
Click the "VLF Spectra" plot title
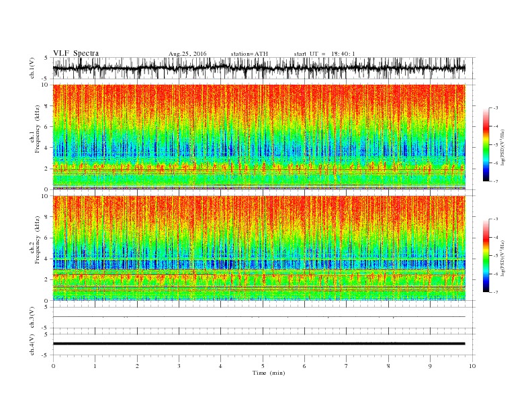[x=76, y=53]
